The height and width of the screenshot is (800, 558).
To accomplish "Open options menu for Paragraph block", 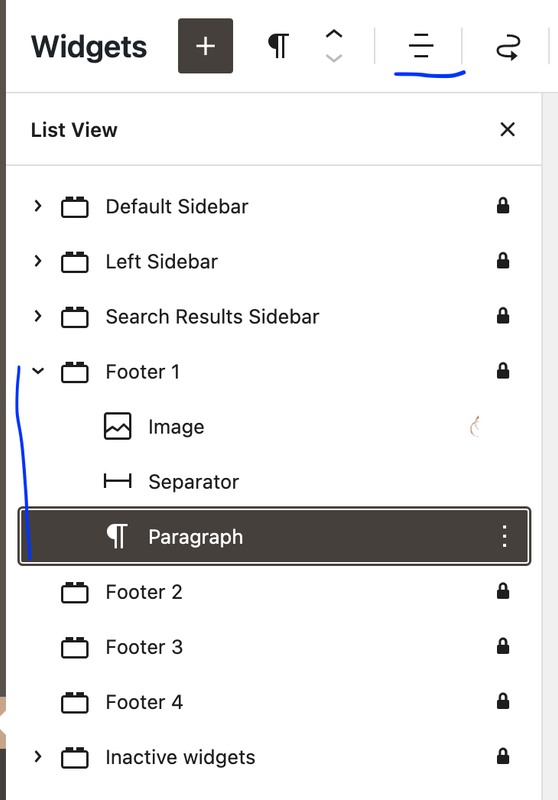I will 504,536.
